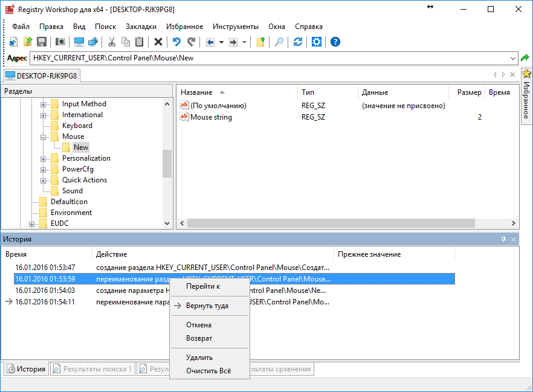
Task: Pin the История panel with pushpin icon
Action: [x=503, y=239]
